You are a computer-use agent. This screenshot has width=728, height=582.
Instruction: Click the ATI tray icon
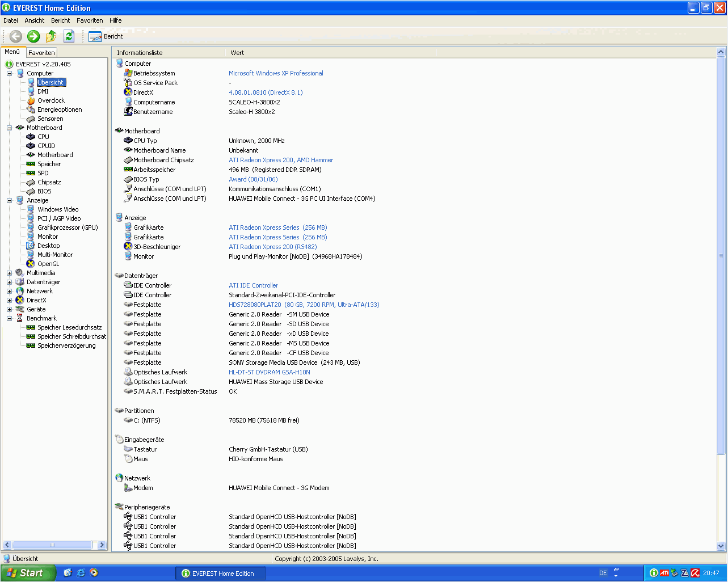[664, 573]
